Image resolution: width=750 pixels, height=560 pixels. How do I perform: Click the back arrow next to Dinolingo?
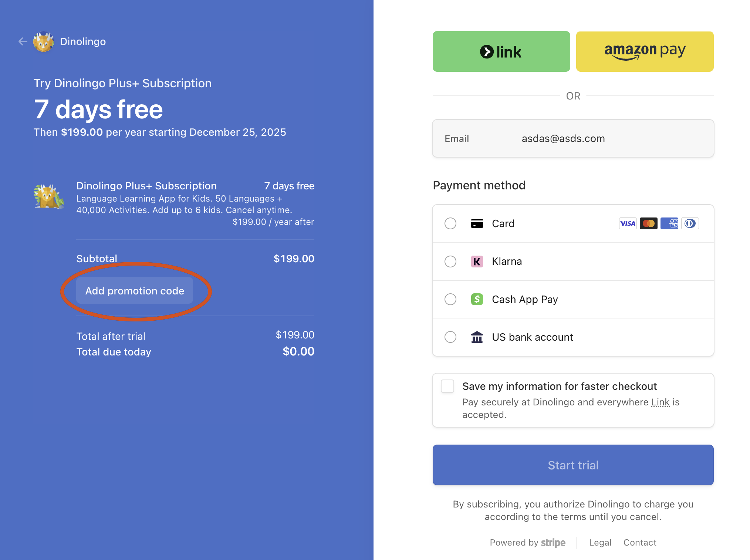(23, 41)
